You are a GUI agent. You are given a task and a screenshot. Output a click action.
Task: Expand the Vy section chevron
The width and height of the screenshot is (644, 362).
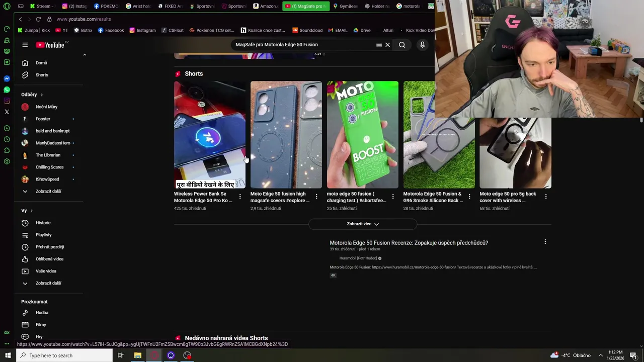coord(31,211)
